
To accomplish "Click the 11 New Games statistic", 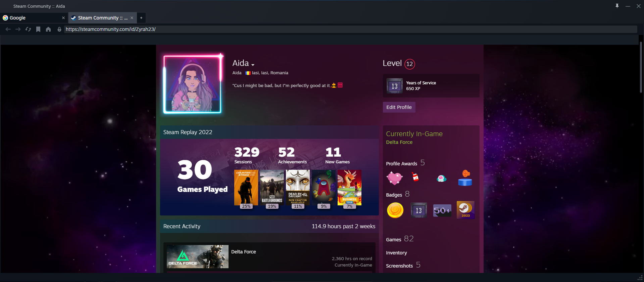I will (x=337, y=155).
